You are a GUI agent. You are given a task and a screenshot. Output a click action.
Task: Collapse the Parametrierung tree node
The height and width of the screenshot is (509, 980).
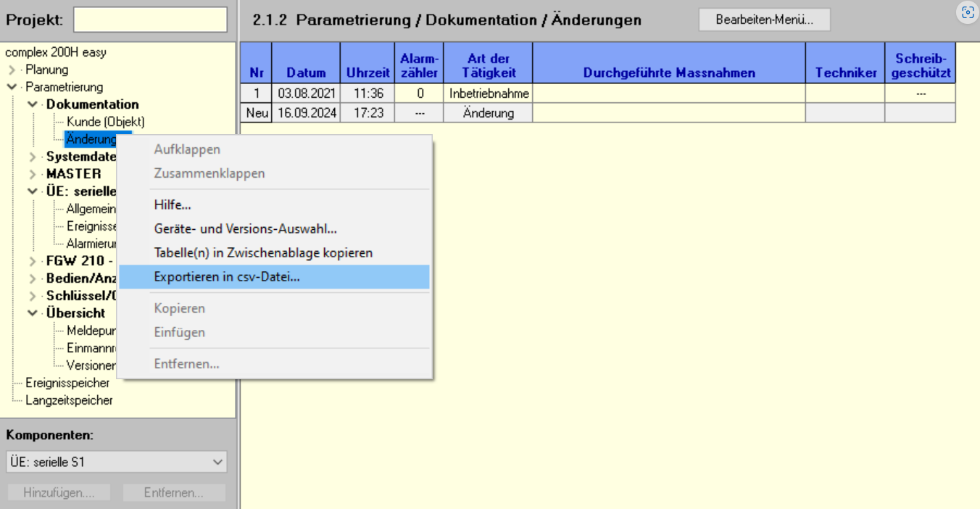click(x=12, y=87)
